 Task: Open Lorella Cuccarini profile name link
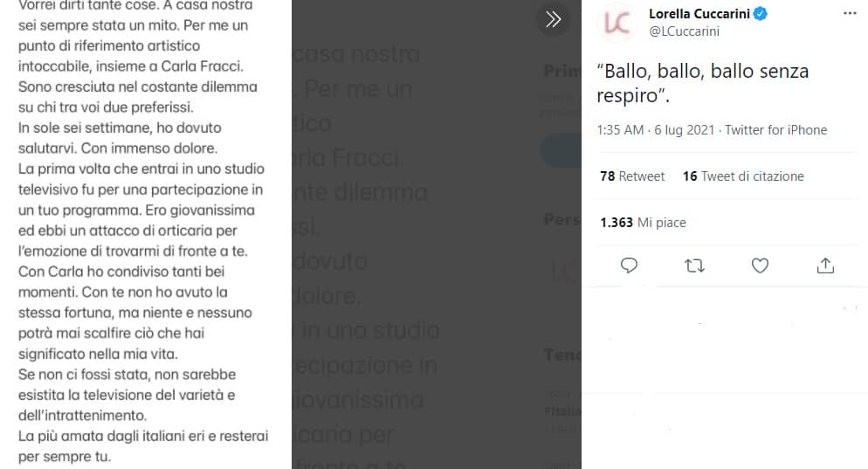coord(699,13)
